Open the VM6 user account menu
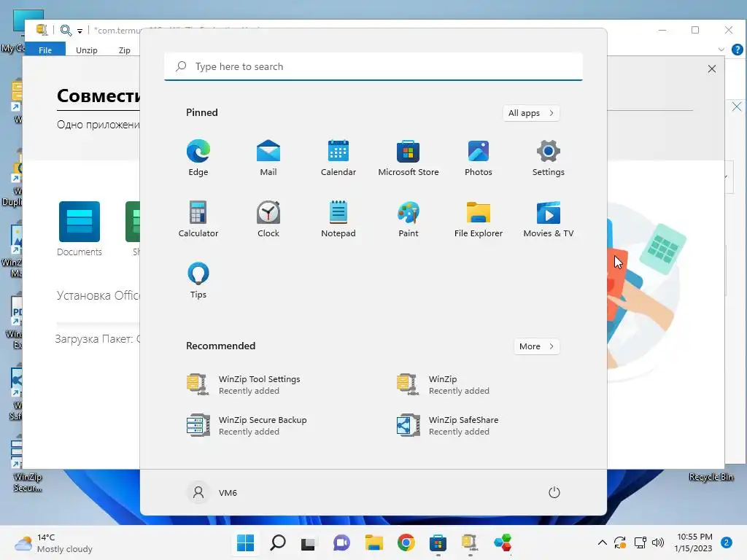The width and height of the screenshot is (747, 560). click(212, 492)
